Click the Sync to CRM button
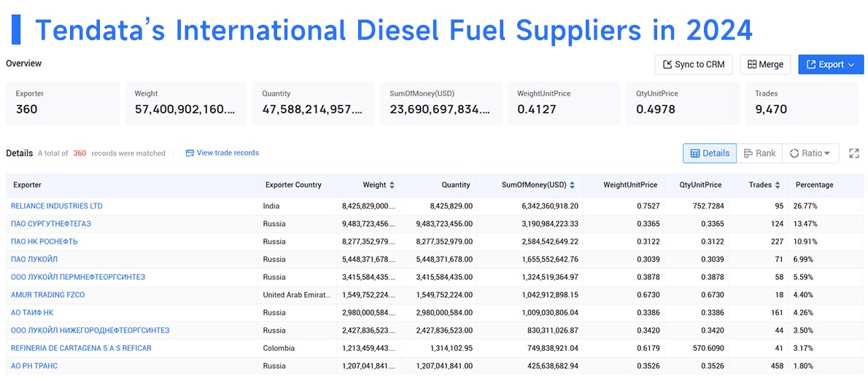 pos(694,64)
